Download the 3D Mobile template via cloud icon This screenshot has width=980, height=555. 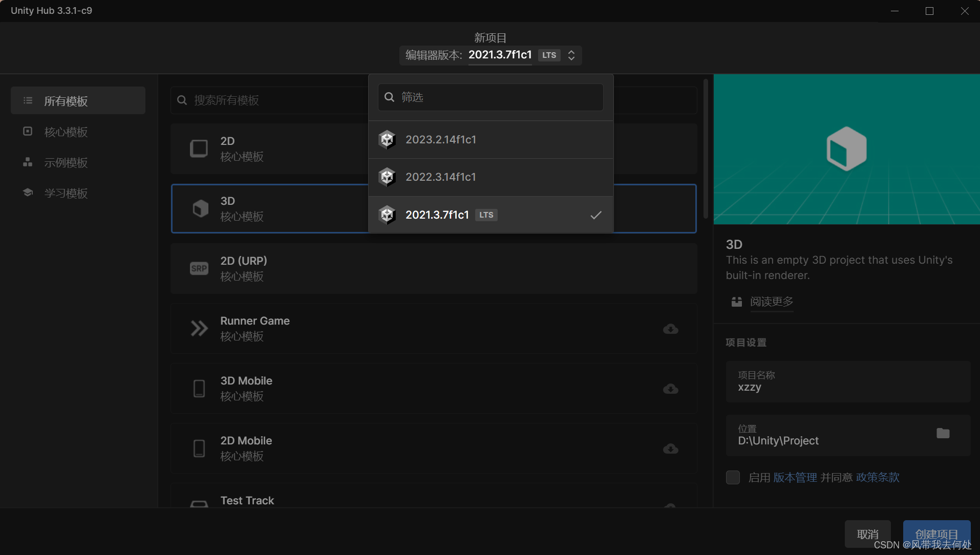tap(671, 389)
